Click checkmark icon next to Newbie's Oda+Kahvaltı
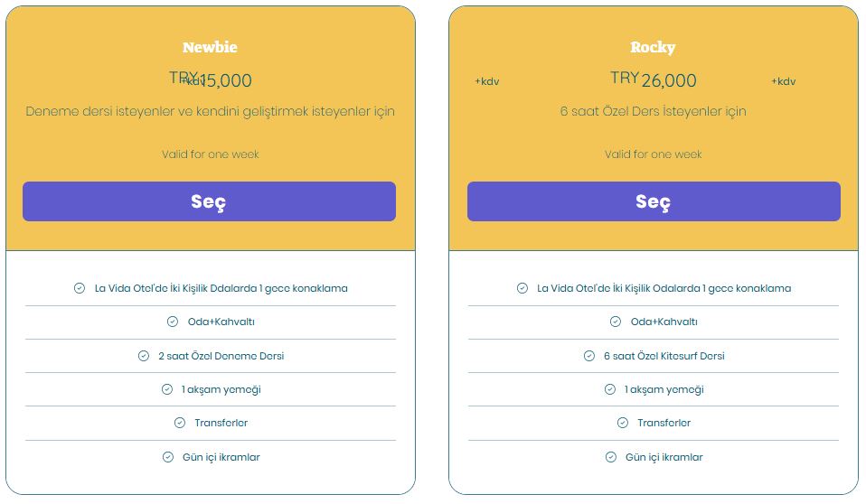 tap(173, 322)
